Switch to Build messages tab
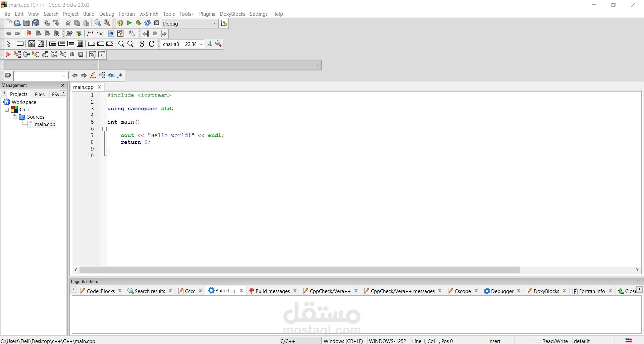The width and height of the screenshot is (644, 344). coord(269,291)
